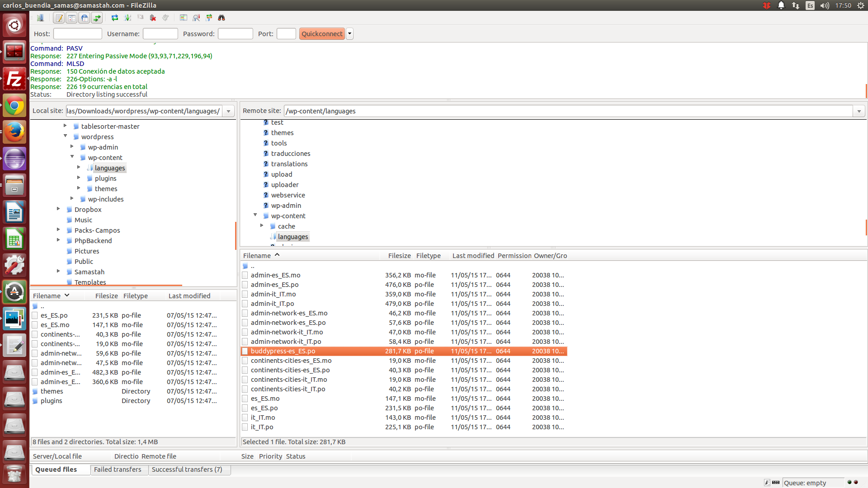Toggle transfer queue display icon

point(97,18)
